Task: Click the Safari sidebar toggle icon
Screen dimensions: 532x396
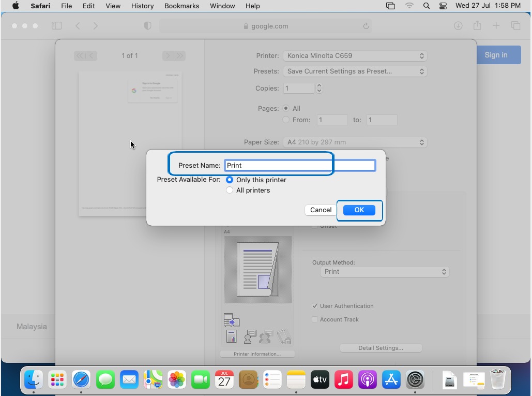Action: click(x=56, y=26)
